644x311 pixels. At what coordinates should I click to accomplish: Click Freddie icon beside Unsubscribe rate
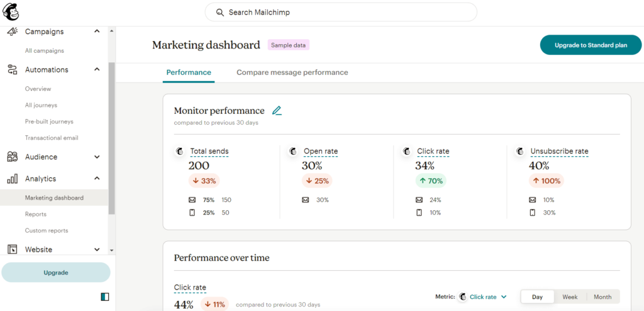click(520, 151)
